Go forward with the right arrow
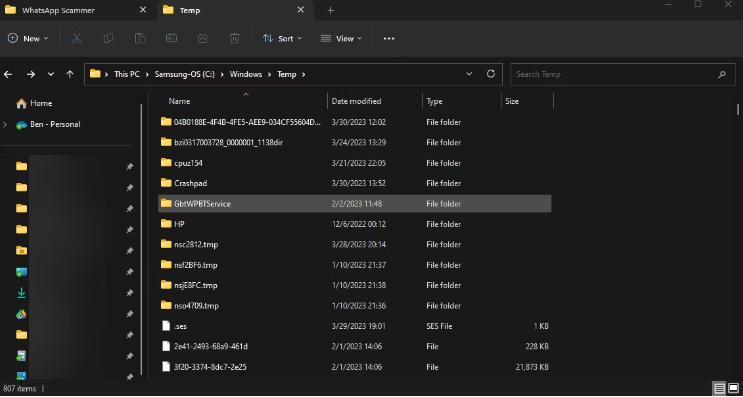The width and height of the screenshot is (743, 397). click(x=31, y=74)
